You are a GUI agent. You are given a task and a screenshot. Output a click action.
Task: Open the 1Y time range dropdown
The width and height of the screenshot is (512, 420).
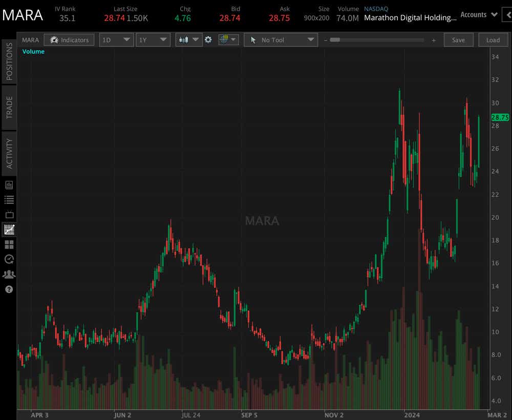tap(153, 40)
